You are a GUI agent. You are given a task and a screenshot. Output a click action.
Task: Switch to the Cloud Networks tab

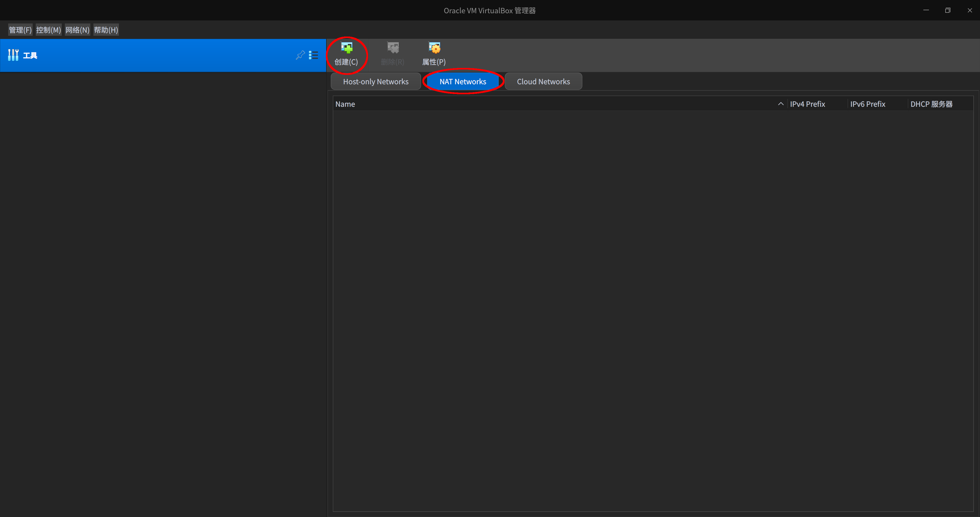point(543,81)
